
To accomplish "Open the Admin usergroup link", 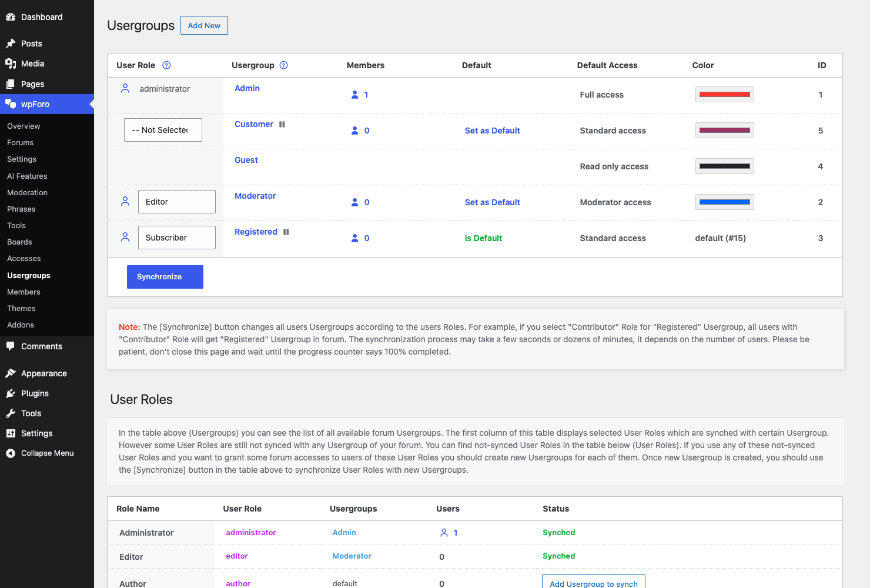I will pos(247,88).
